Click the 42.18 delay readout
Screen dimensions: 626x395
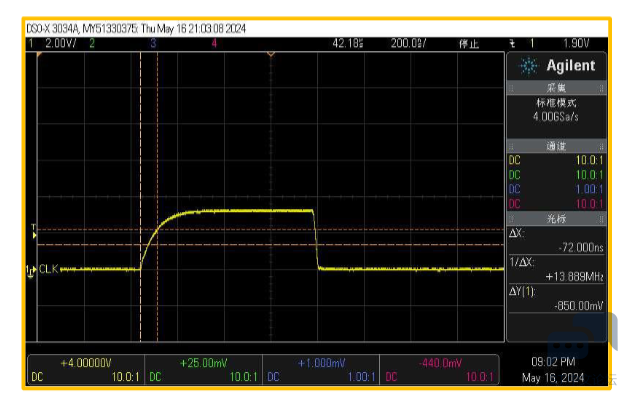pos(348,43)
